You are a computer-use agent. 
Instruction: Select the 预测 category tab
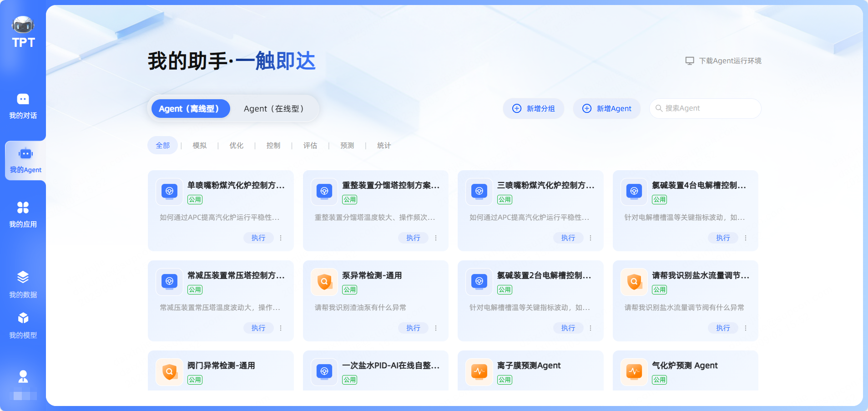tap(347, 146)
